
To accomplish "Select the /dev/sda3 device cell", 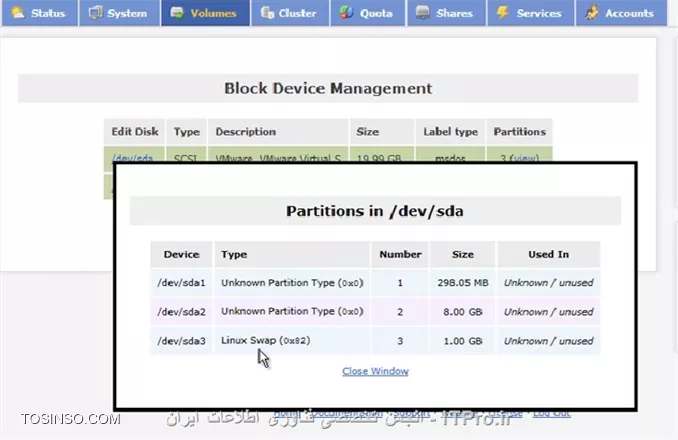I will point(182,341).
